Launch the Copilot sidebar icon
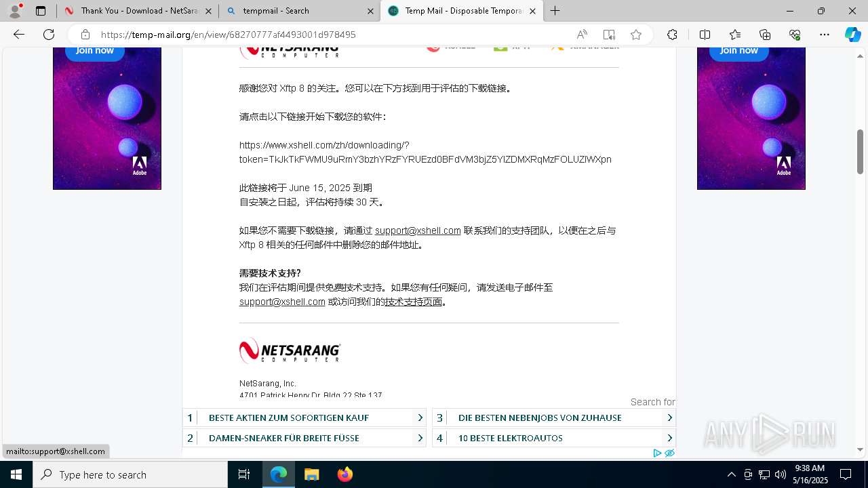 [852, 35]
